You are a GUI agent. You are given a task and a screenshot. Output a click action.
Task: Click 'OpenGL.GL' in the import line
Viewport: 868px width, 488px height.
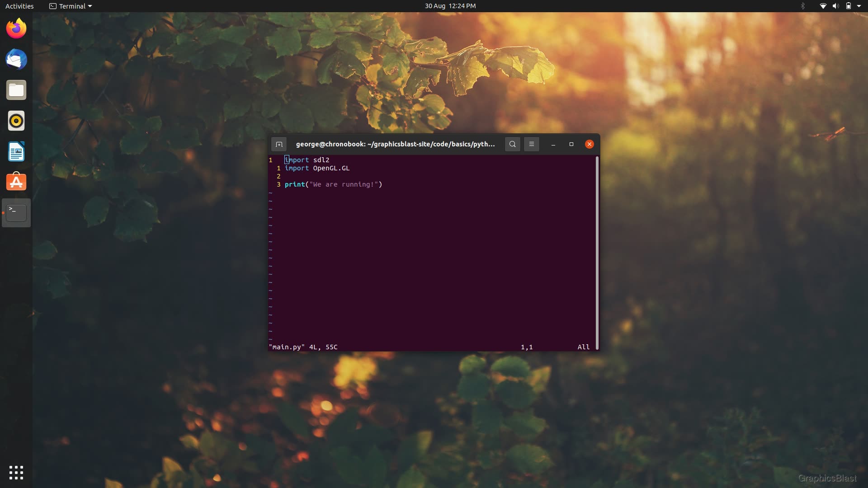click(x=331, y=168)
